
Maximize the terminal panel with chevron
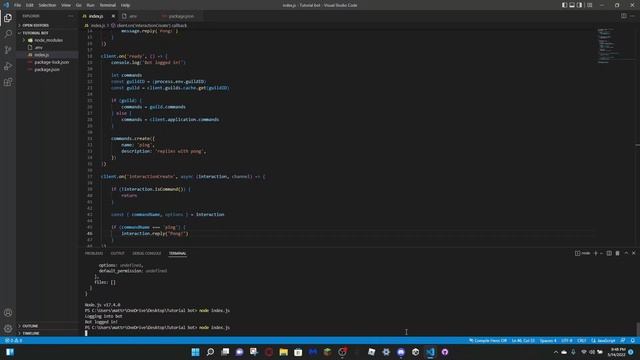point(626,253)
